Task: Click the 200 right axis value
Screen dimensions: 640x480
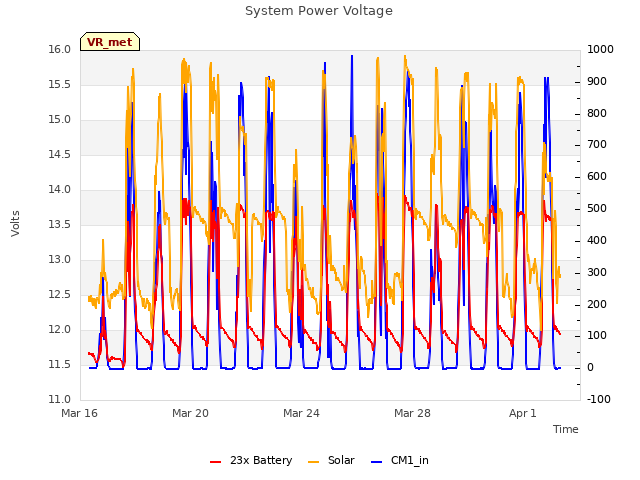Action: [597, 304]
